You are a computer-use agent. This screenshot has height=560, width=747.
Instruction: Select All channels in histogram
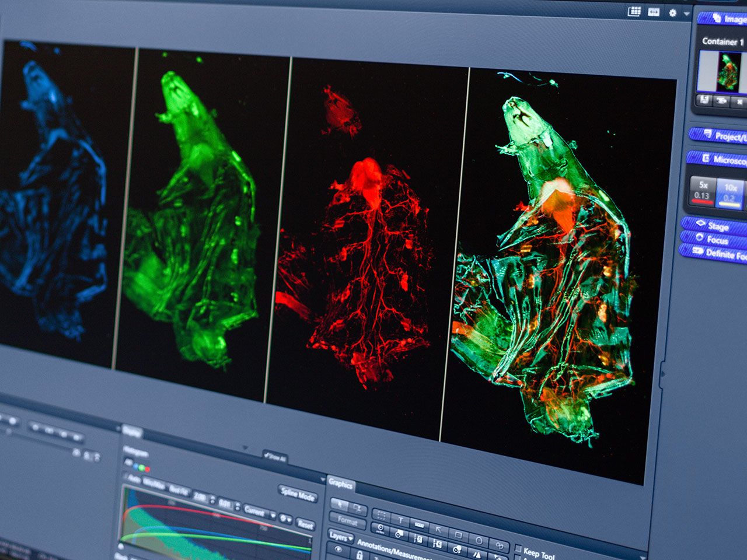click(x=128, y=462)
